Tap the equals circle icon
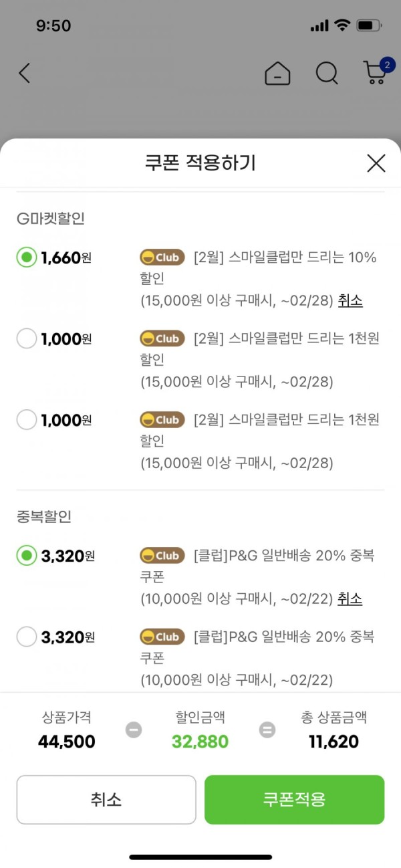Viewport: 401px width, 868px height. point(267,730)
